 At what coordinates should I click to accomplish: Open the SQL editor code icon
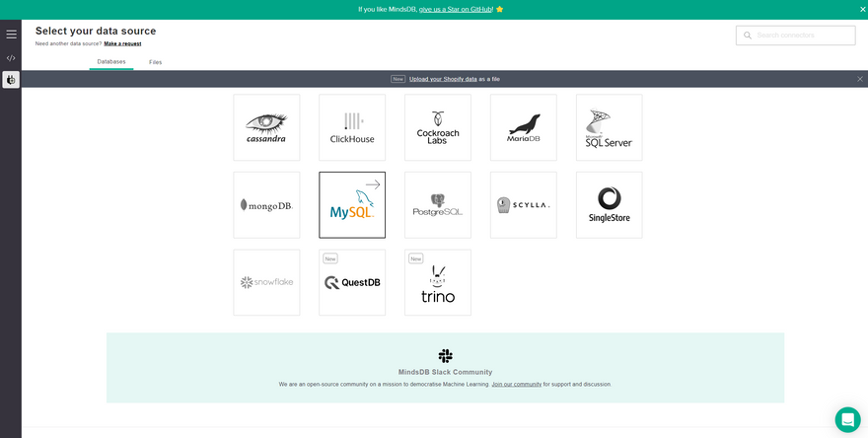pyautogui.click(x=11, y=58)
